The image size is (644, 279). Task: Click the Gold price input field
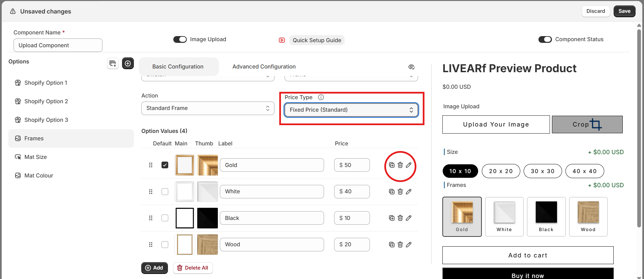[352, 165]
